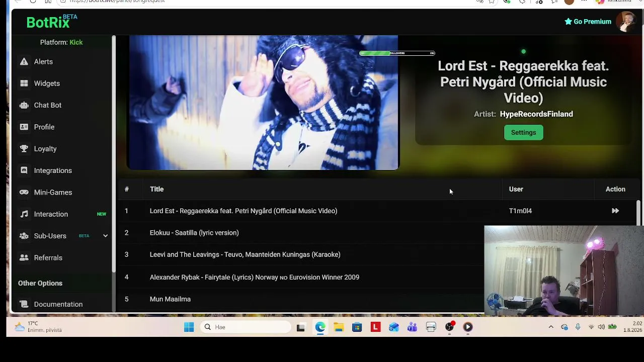Click the Task View taskbar icon

coord(301,327)
